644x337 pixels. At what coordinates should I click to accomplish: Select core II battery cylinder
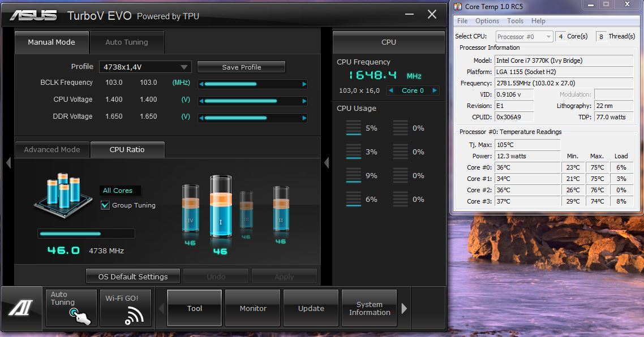pyautogui.click(x=281, y=208)
